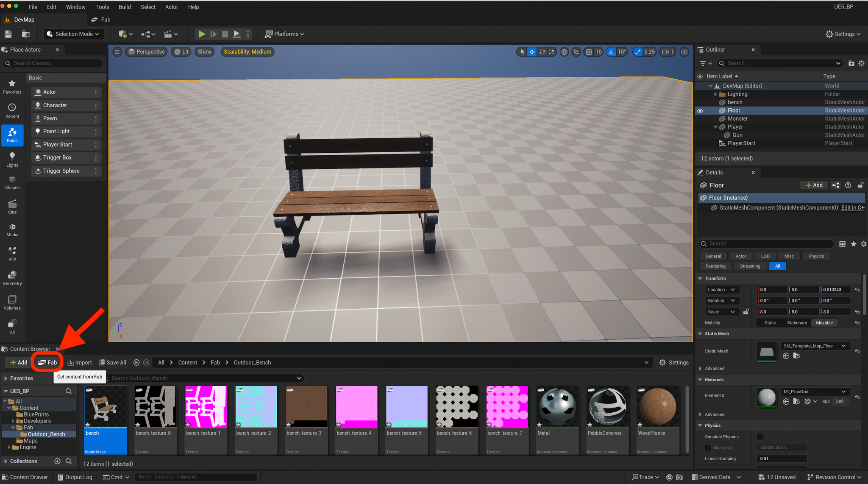Open Lights category in Place Actors
The image size is (868, 484).
[12, 160]
